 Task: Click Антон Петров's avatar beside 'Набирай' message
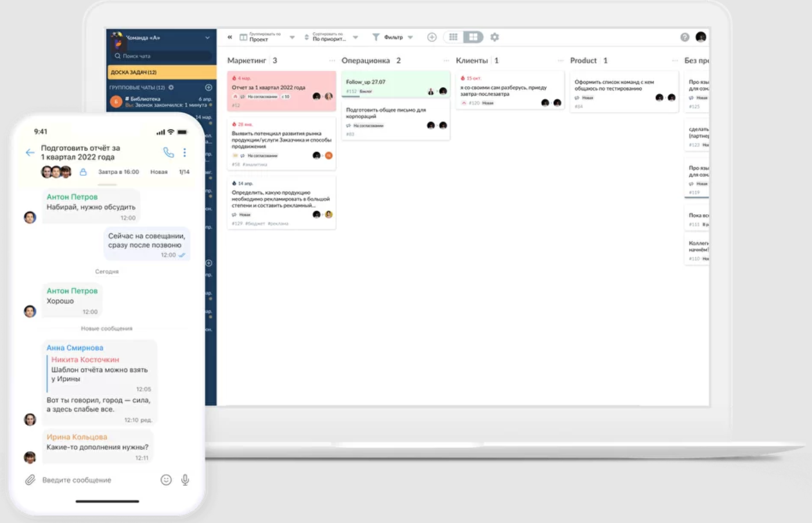pos(30,218)
